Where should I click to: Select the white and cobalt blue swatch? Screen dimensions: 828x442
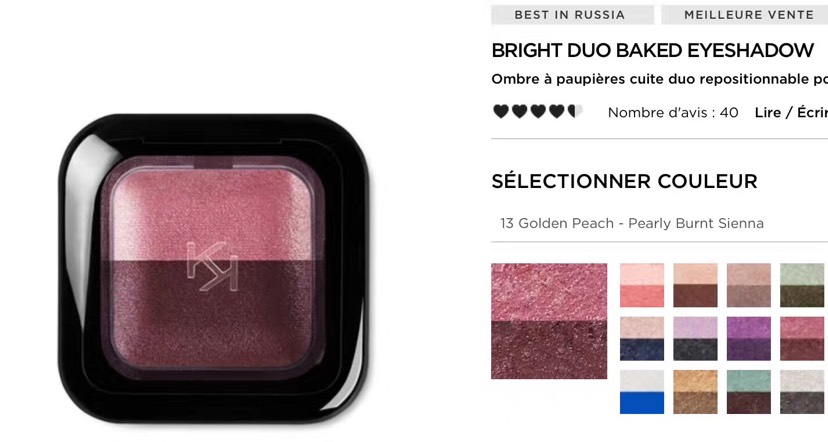[x=642, y=392]
